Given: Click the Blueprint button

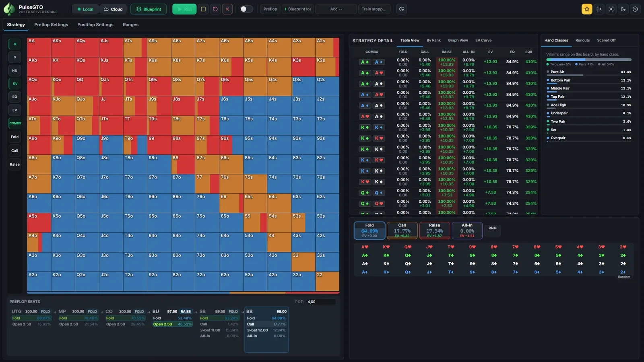Looking at the screenshot, I should (149, 9).
